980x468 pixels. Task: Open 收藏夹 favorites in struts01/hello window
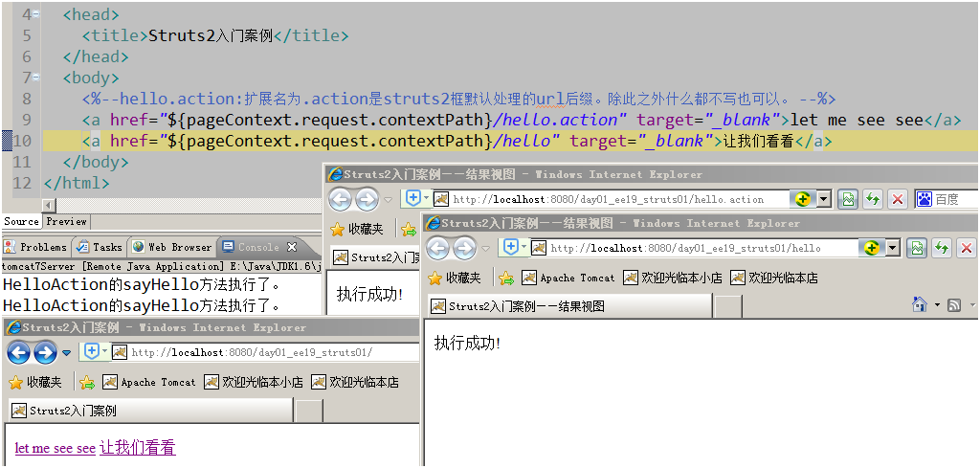click(454, 278)
